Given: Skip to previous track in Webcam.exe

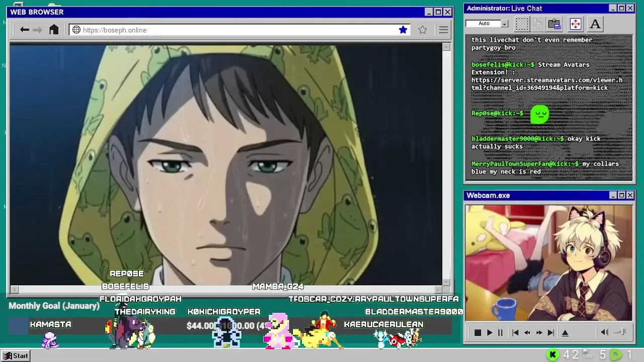Looking at the screenshot, I should coord(515,332).
